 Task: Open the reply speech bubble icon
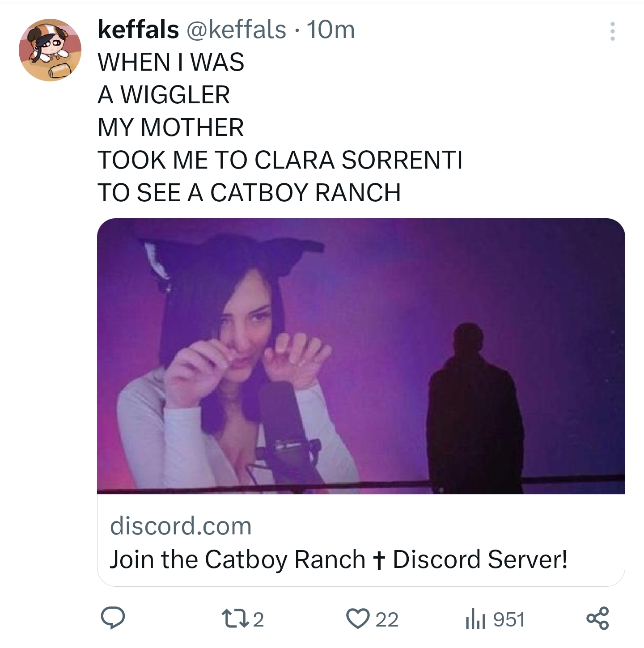coord(113,618)
